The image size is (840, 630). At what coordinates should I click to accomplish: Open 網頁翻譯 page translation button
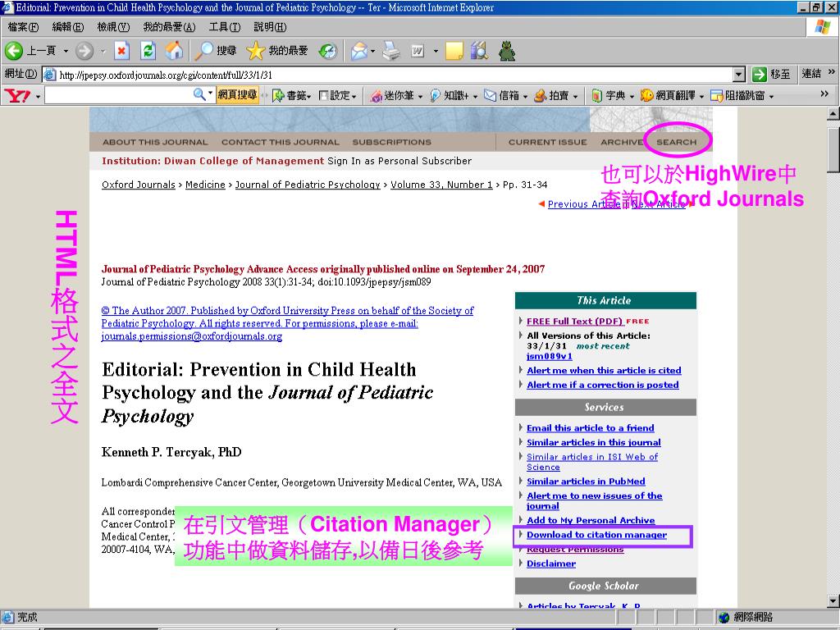[672, 96]
